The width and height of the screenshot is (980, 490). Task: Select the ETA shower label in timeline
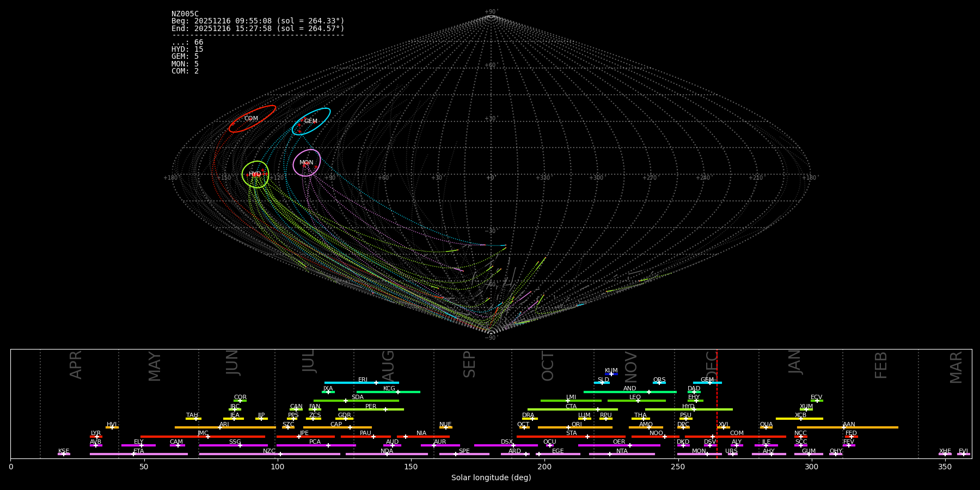pyautogui.click(x=139, y=451)
